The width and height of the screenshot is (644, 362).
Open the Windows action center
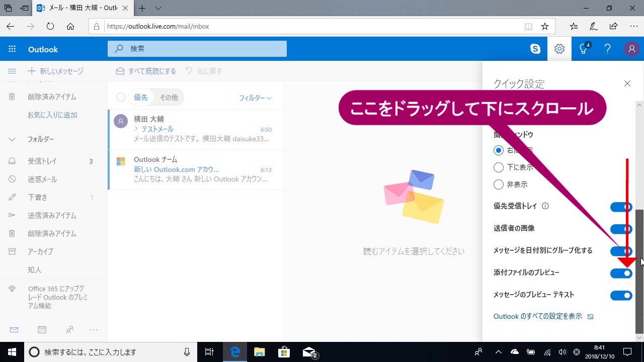pyautogui.click(x=627, y=352)
